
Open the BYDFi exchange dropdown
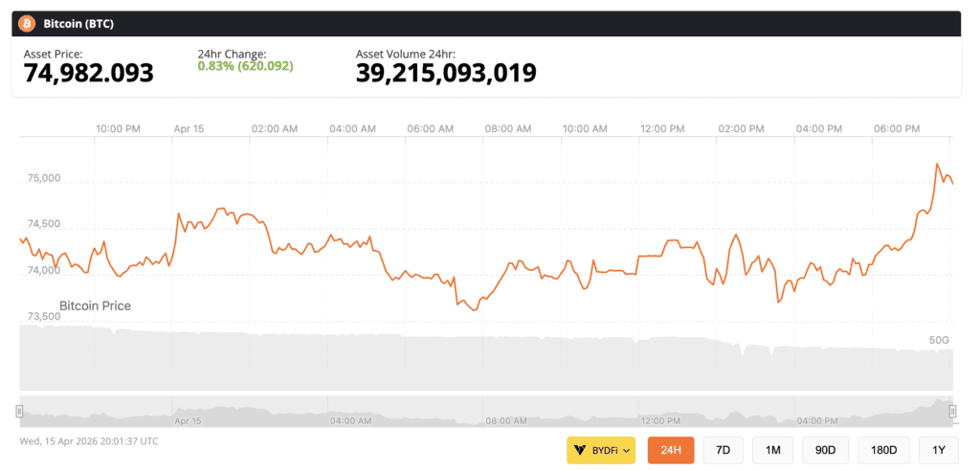point(601,450)
